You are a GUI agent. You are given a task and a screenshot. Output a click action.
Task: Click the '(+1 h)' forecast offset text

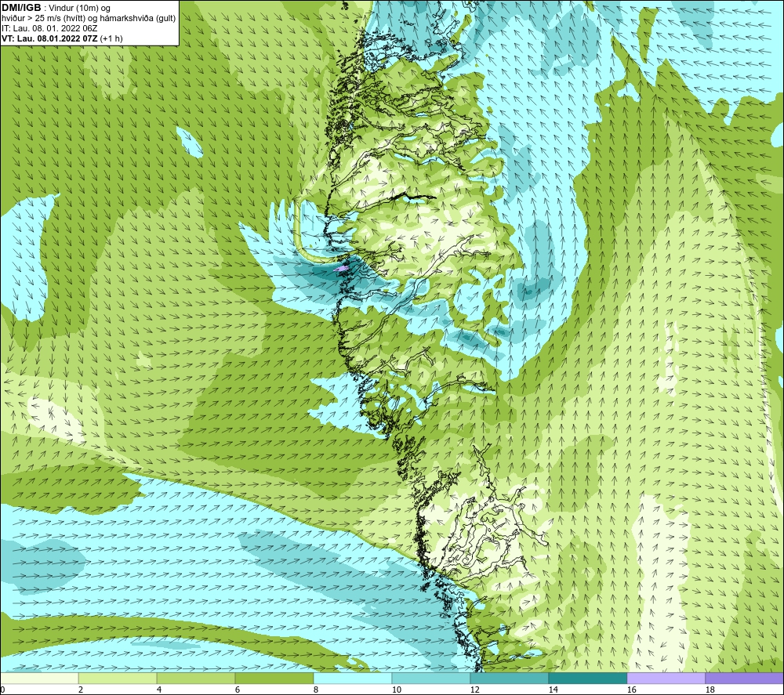tap(111, 38)
